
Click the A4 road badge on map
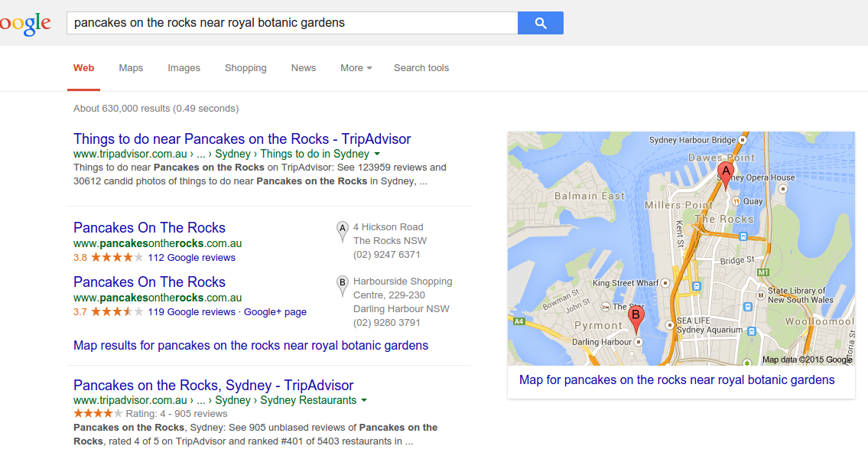[519, 321]
